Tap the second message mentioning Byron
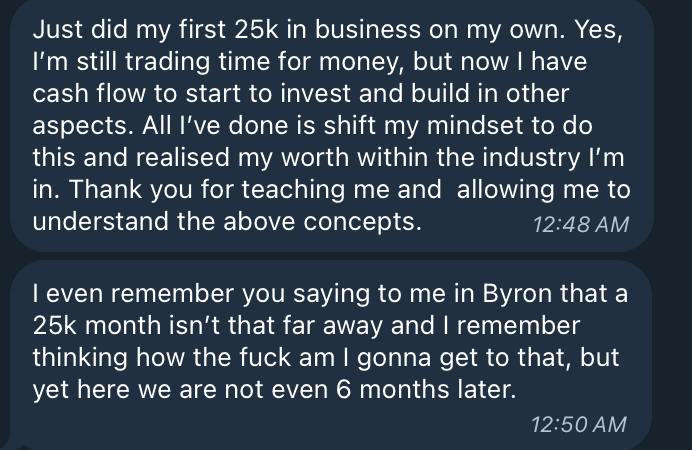This screenshot has width=692, height=450. tap(331, 355)
